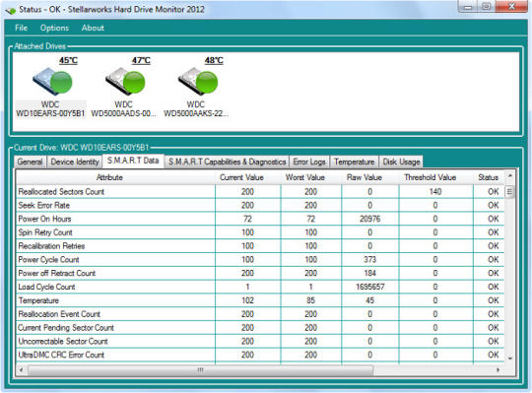532x393 pixels.
Task: Select the Load Cycle Count row
Action: pos(260,287)
